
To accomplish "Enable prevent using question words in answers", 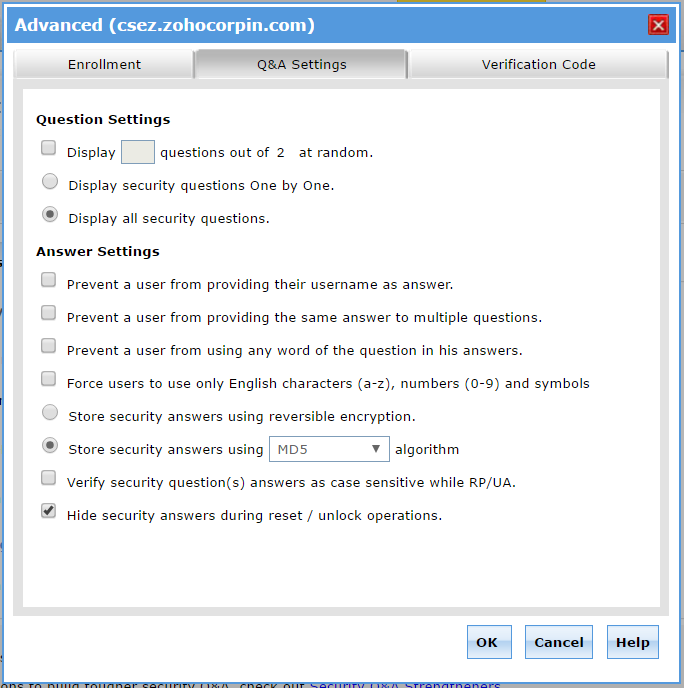I will 48,346.
